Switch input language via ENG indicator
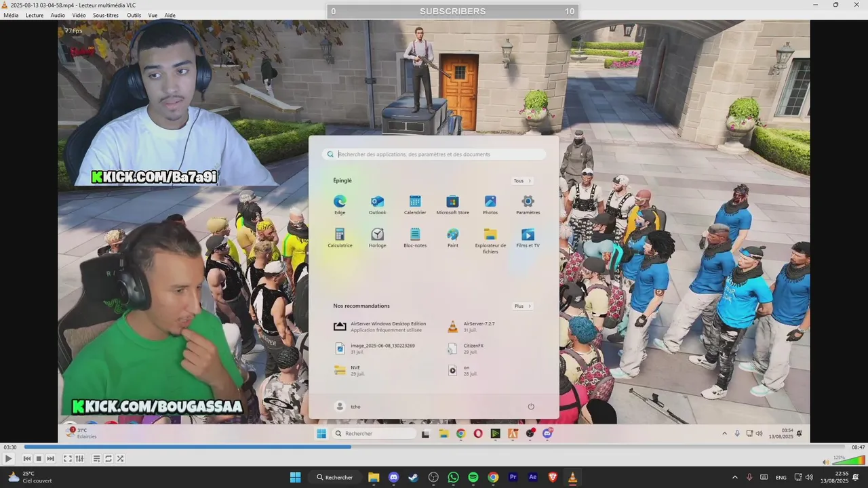868x488 pixels. pos(781,477)
